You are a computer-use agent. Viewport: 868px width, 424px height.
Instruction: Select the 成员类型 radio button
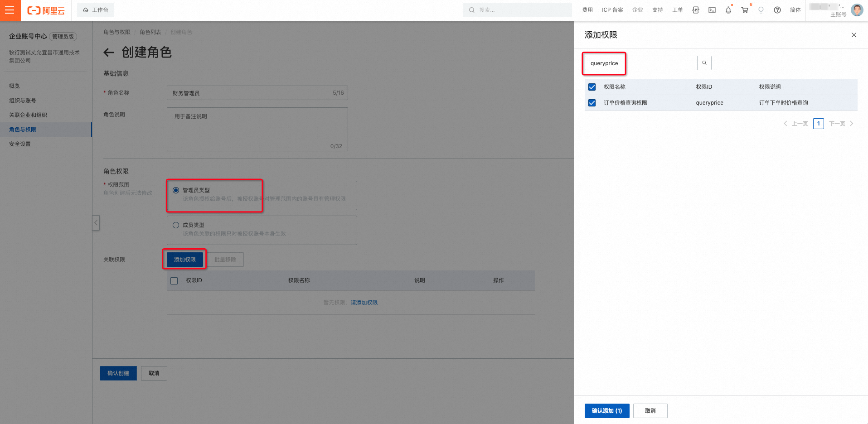[x=176, y=225]
